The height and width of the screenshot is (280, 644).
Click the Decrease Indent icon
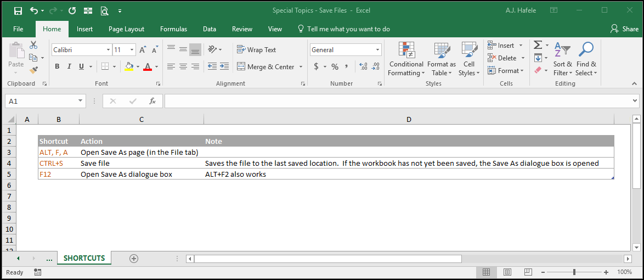pos(212,66)
